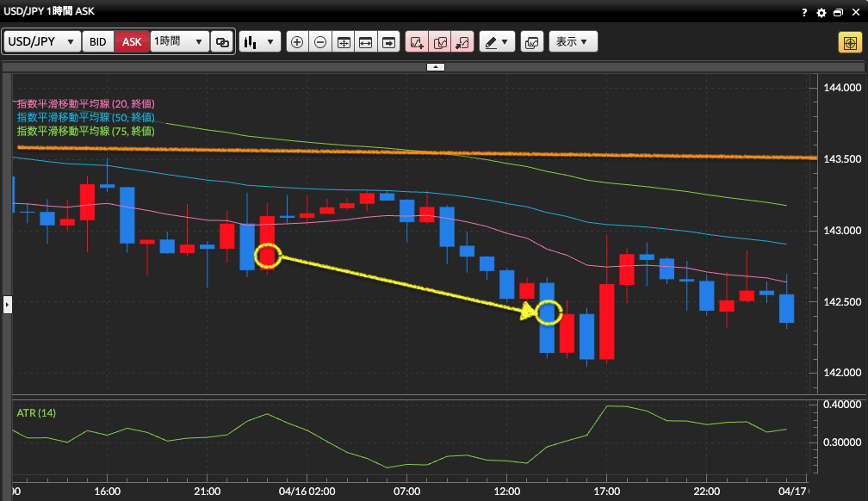Click the chart link/sync icon
This screenshot has height=501, width=868.
(222, 41)
